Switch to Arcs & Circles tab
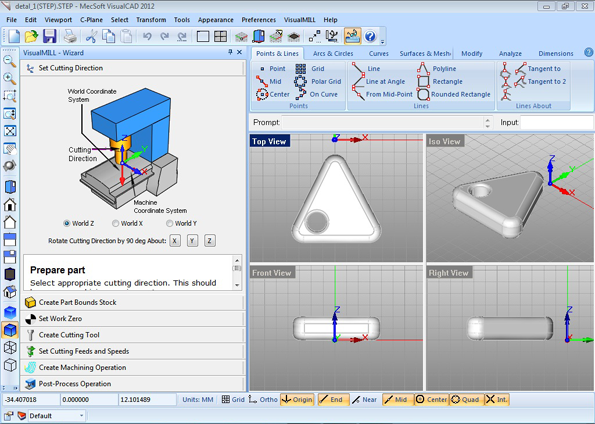 [x=333, y=54]
